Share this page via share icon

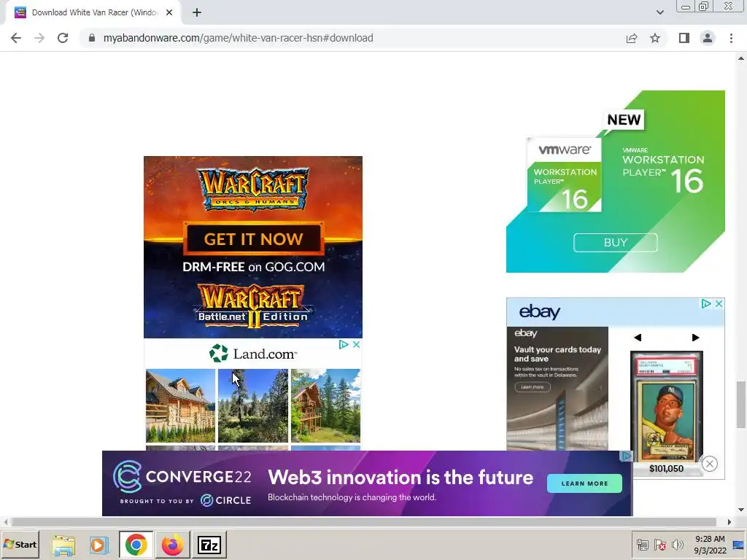(632, 38)
